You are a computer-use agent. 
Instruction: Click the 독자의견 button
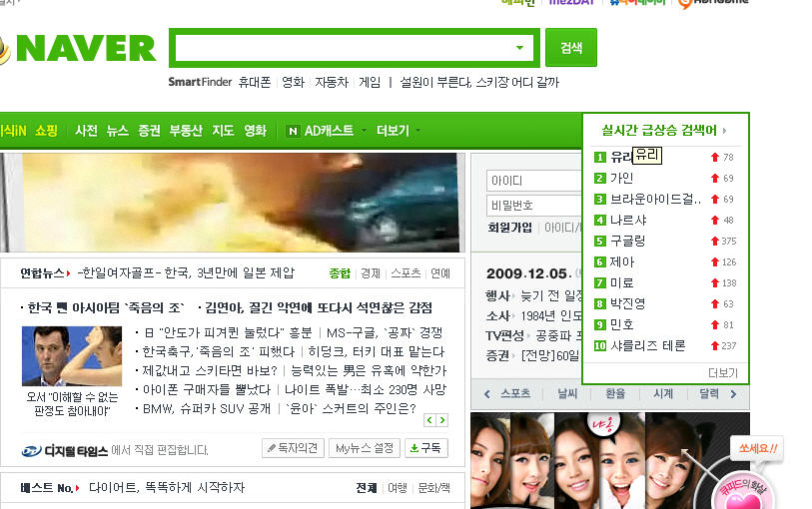293,448
